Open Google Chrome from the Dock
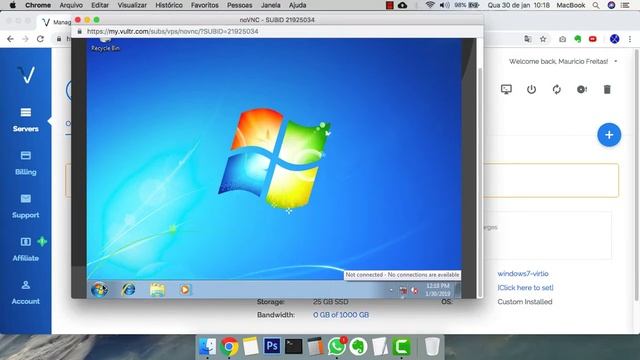 tap(229, 347)
